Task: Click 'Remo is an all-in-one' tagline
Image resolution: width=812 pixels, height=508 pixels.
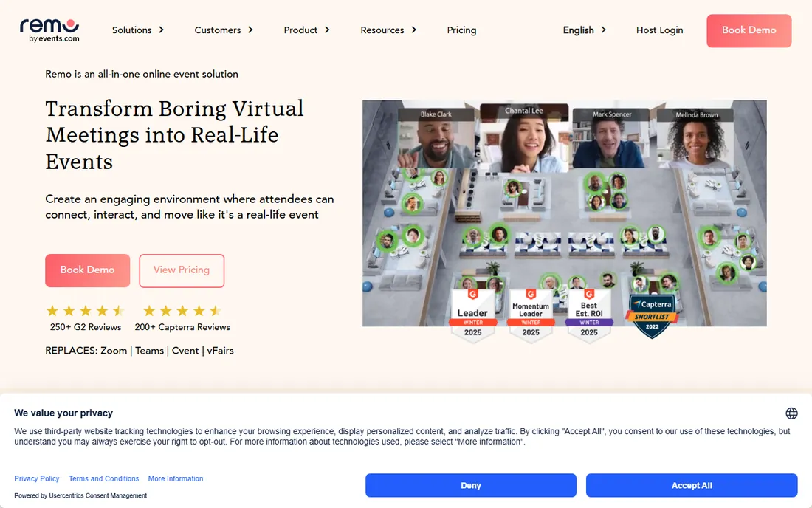Action: (142, 74)
